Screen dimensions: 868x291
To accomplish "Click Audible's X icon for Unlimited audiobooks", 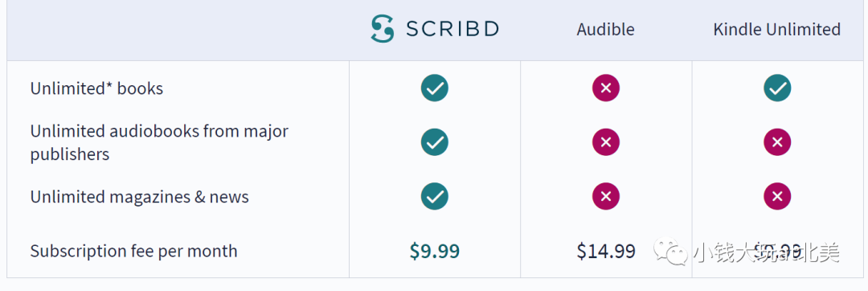I will [x=606, y=142].
